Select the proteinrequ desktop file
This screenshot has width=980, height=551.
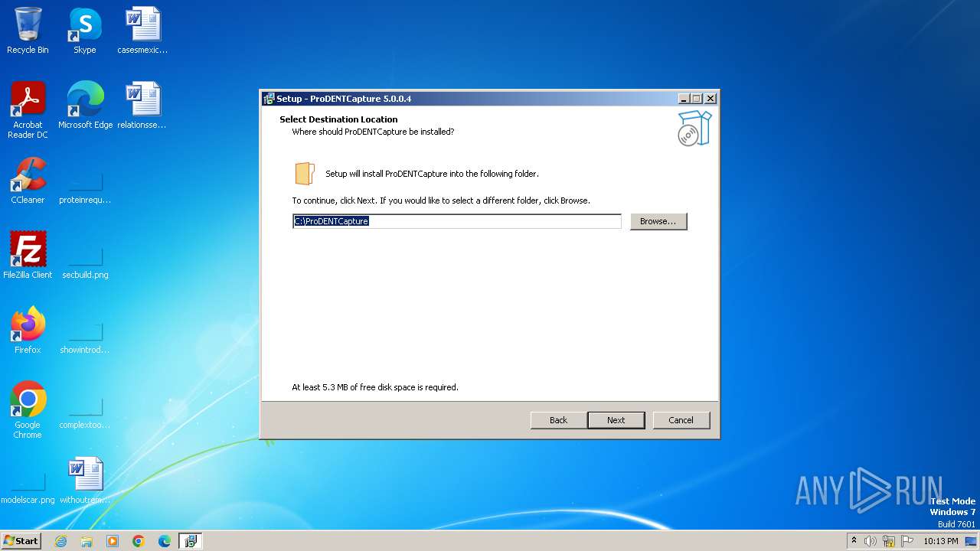point(85,187)
